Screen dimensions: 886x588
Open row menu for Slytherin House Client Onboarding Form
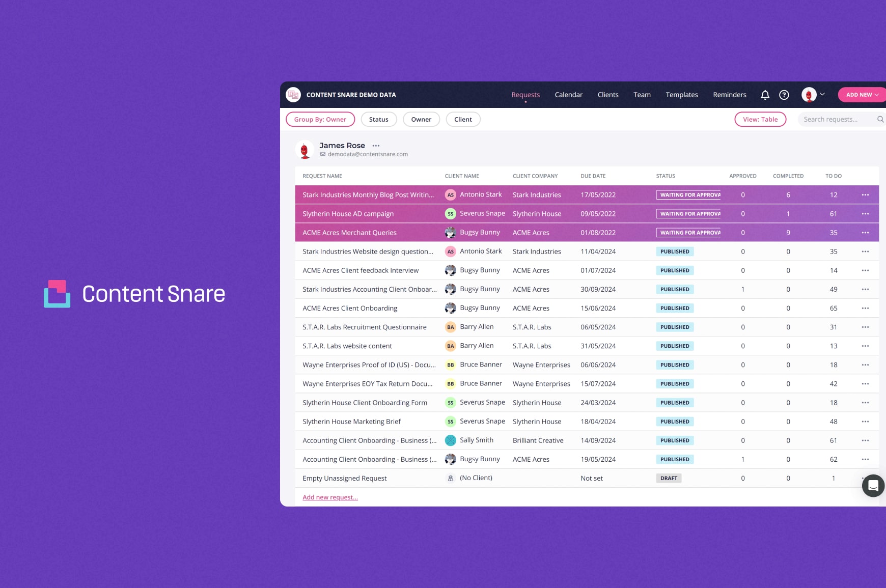(865, 403)
